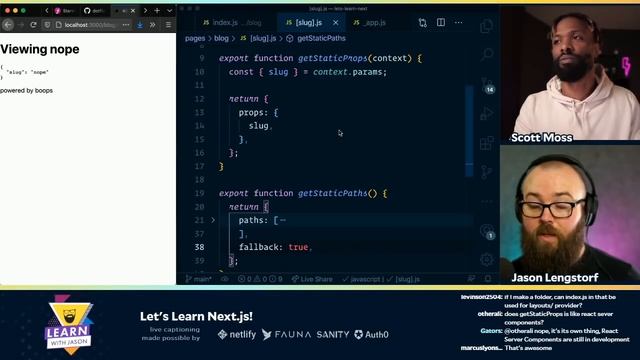The image size is (640, 360).
Task: Open the VS Code Explorer files icon
Action: point(486,27)
